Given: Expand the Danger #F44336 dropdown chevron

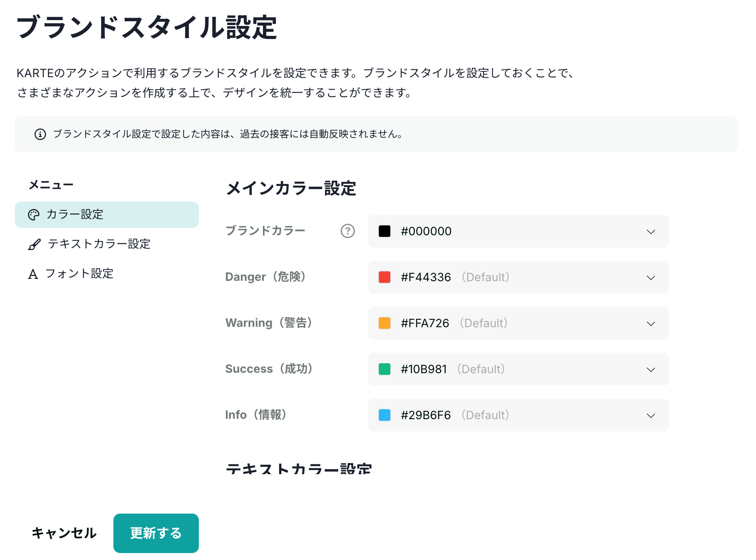Looking at the screenshot, I should click(651, 278).
